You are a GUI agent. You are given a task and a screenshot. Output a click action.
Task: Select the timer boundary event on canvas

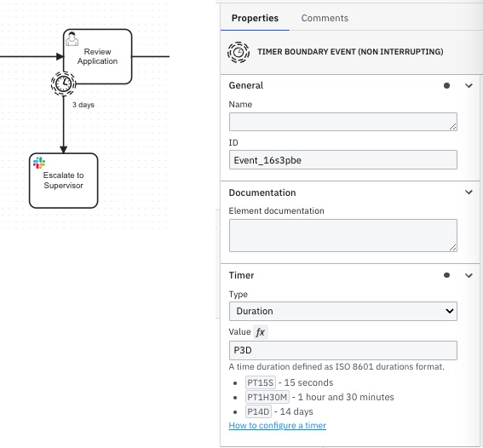[x=63, y=83]
